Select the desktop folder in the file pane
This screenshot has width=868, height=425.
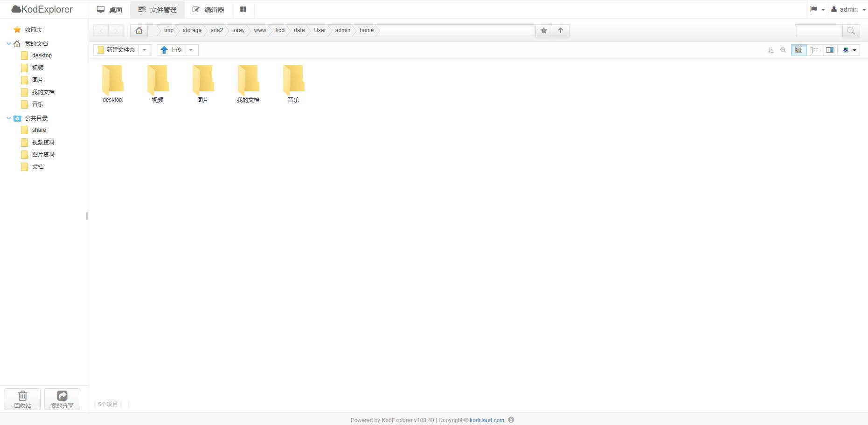click(x=112, y=84)
